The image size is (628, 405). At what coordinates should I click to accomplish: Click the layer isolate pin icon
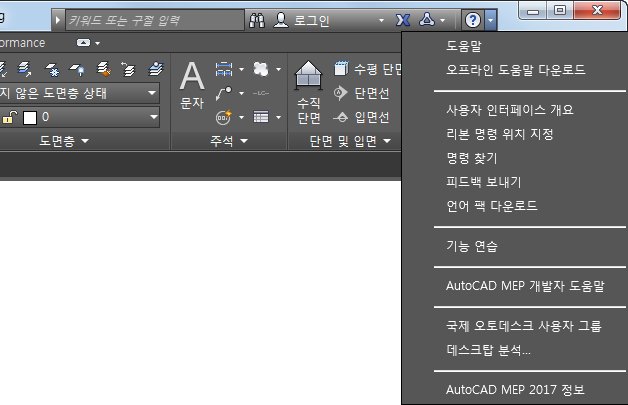tap(77, 69)
